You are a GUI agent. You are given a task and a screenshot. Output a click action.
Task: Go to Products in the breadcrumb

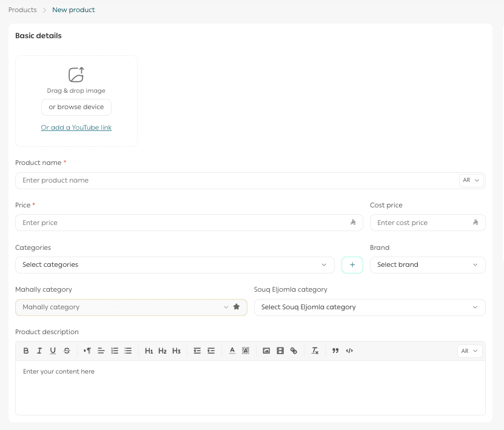(22, 10)
